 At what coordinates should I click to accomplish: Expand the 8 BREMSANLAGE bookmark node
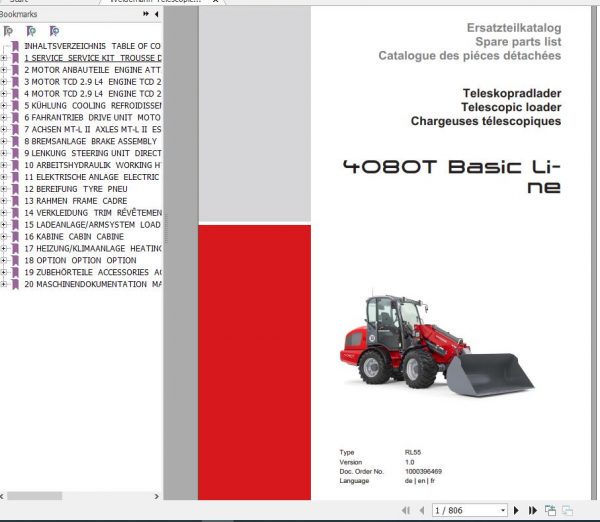3,141
